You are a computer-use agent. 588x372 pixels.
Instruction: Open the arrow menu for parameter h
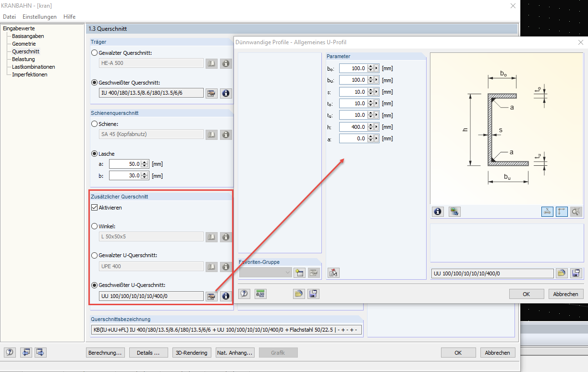click(377, 127)
